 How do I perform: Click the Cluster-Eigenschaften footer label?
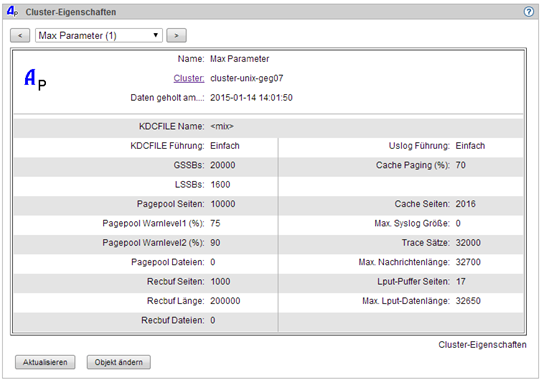(x=482, y=345)
